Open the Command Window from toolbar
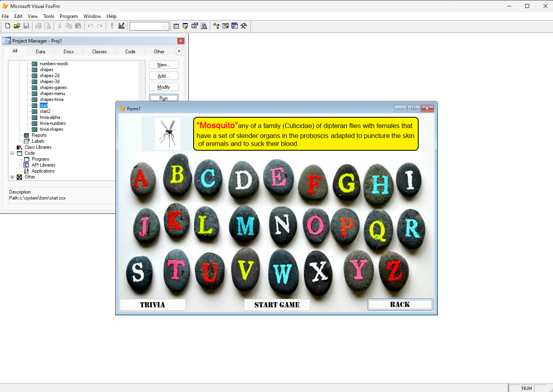This screenshot has width=553, height=392. pyautogui.click(x=176, y=26)
